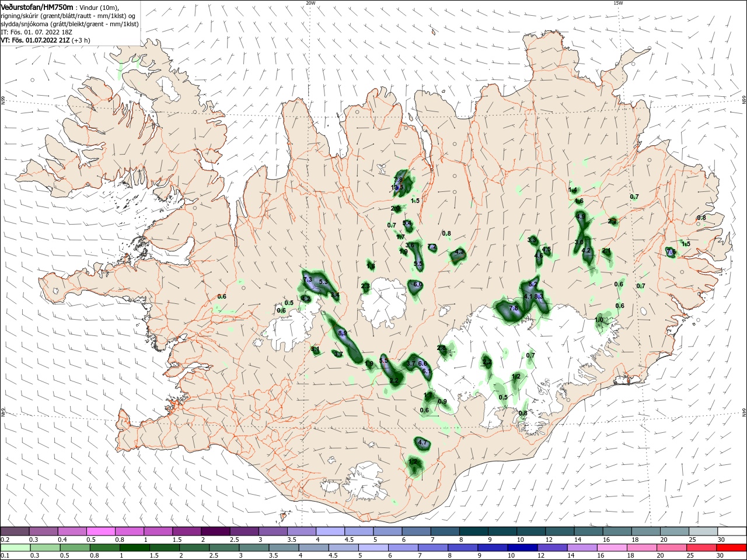Select the 10 swatch in the top snow scale
The width and height of the screenshot is (747, 560).
click(531, 531)
